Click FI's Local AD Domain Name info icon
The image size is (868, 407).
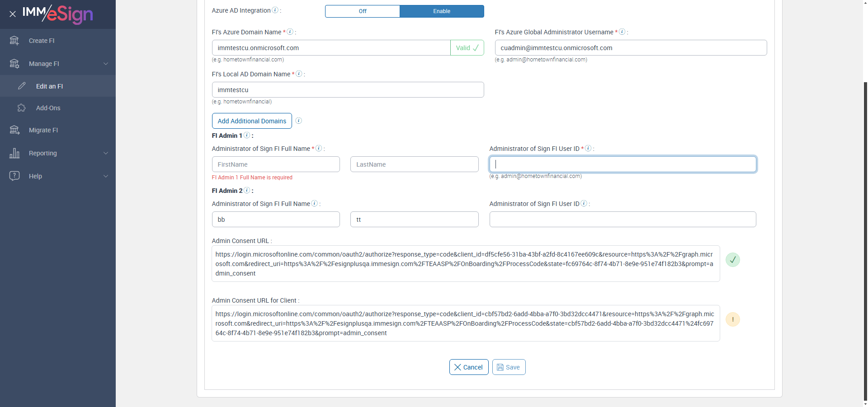coord(299,74)
